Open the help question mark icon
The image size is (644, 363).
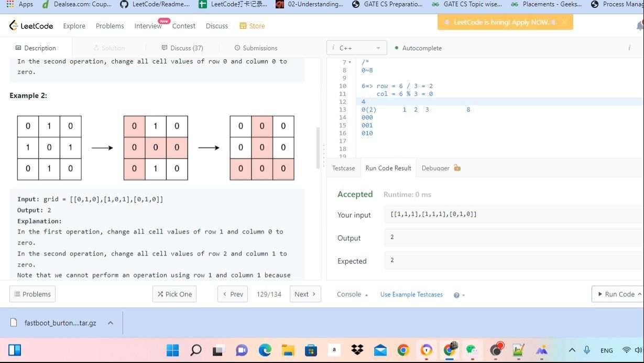click(456, 295)
